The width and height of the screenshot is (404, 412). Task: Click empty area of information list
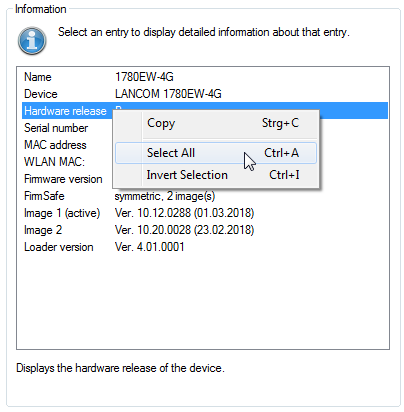[203, 300]
